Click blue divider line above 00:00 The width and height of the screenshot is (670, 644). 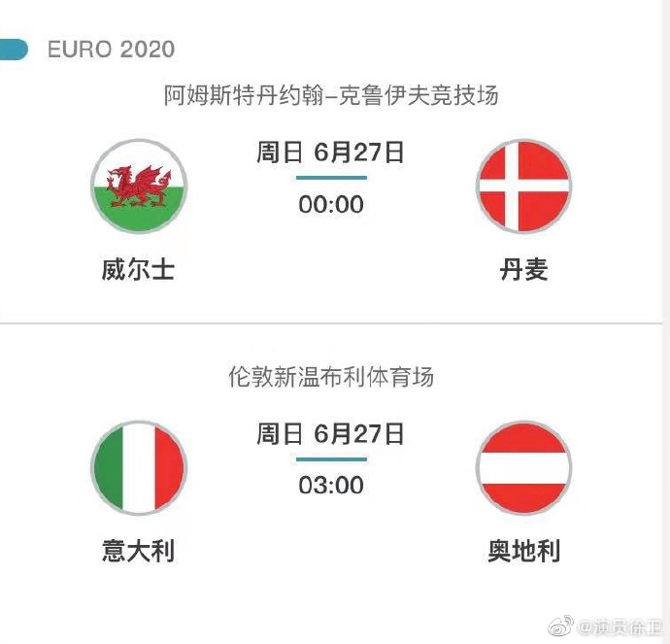click(x=331, y=178)
